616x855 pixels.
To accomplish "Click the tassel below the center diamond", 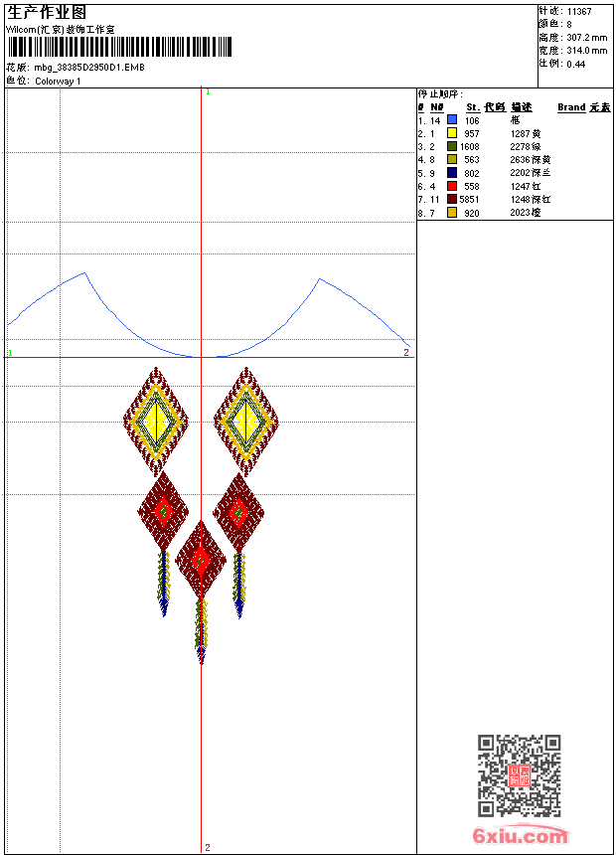I will (x=201, y=631).
